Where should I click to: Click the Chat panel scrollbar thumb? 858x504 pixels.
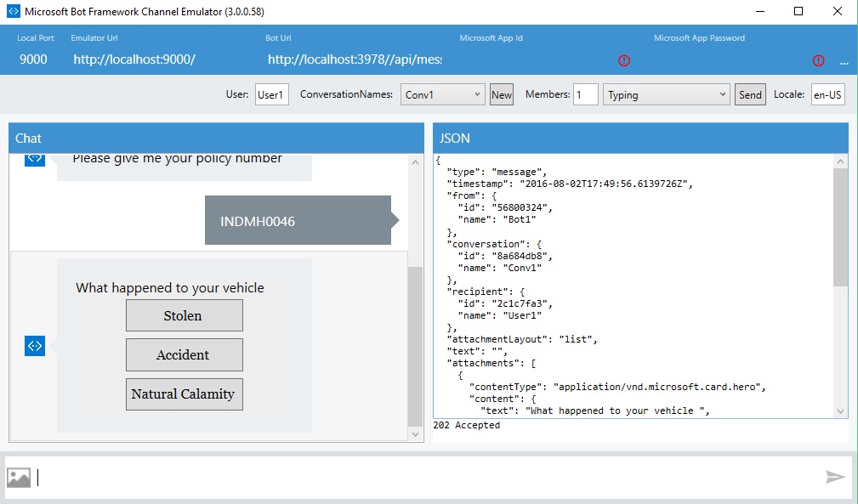(415, 347)
